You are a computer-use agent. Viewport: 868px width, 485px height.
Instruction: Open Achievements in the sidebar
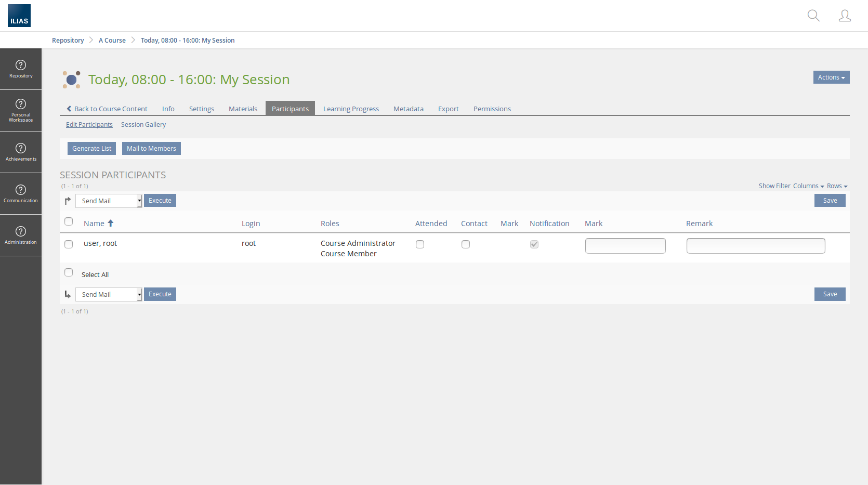21,152
